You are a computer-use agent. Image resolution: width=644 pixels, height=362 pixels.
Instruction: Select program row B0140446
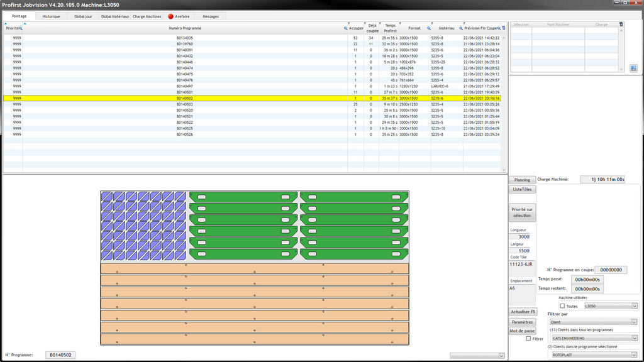pyautogui.click(x=252, y=62)
